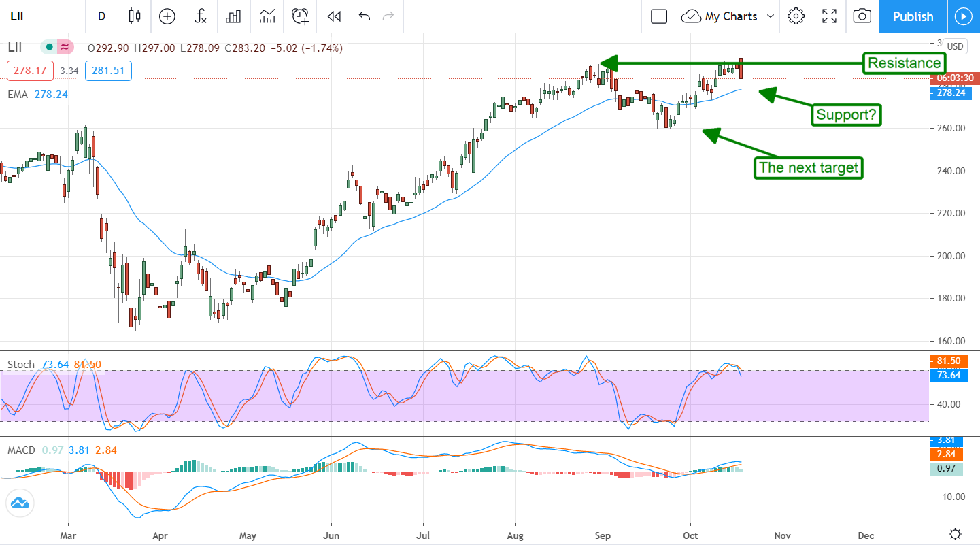Open the candlestick chart style selector
This screenshot has height=545, width=980.
pyautogui.click(x=134, y=16)
